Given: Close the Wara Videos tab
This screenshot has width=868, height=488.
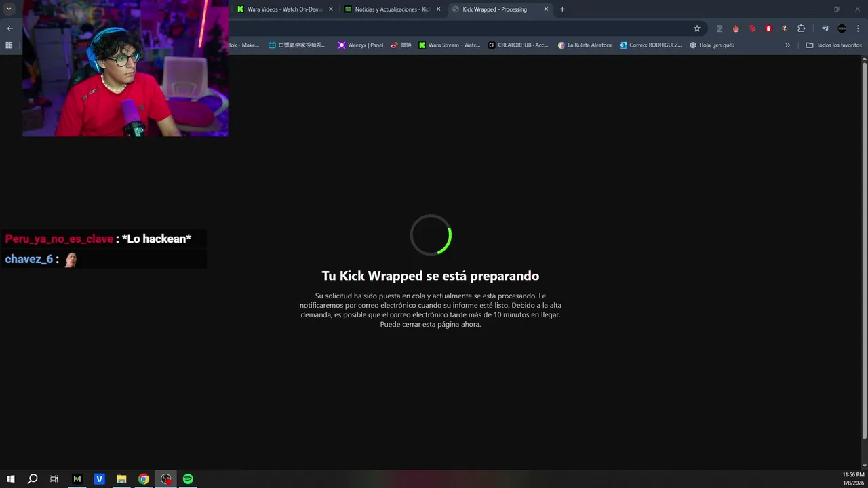Looking at the screenshot, I should (331, 9).
